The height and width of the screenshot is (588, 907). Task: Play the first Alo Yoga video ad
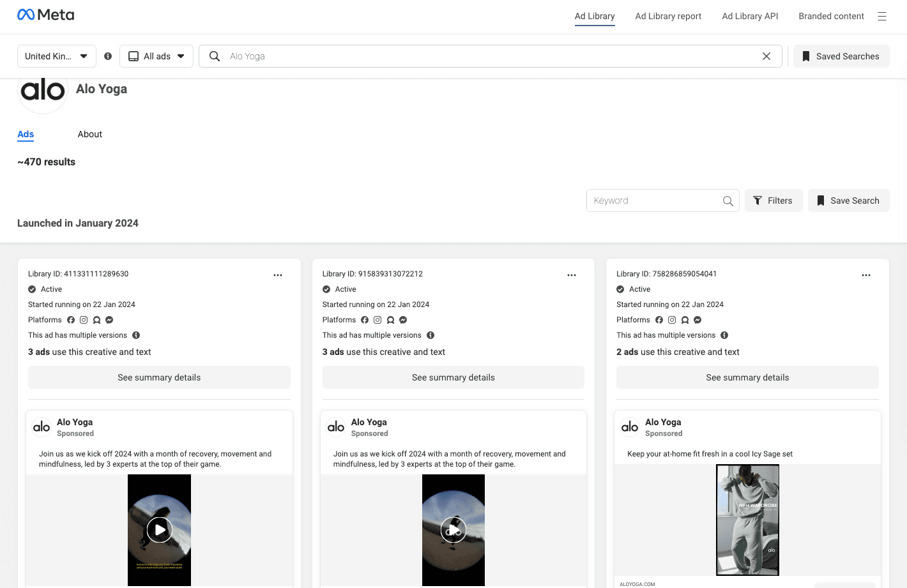159,530
